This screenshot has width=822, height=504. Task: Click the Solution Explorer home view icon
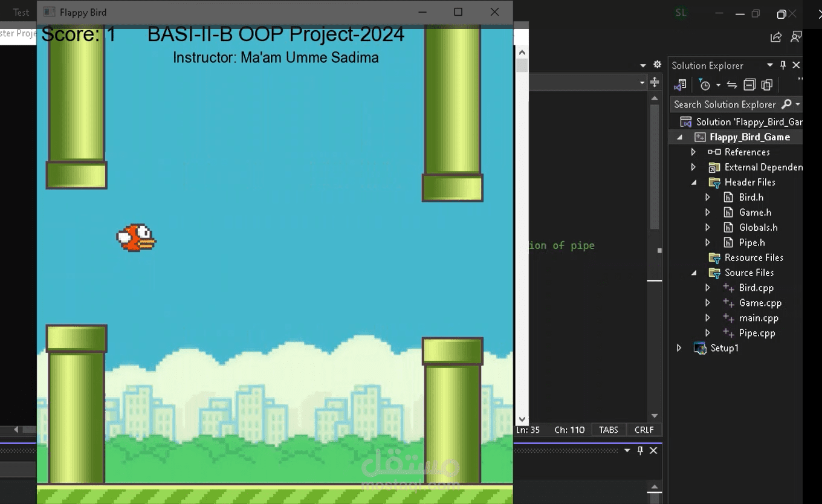tap(681, 85)
